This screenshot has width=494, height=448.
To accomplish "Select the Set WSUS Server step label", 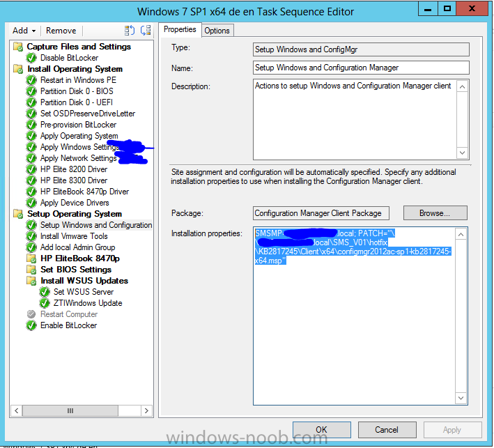I will (84, 292).
